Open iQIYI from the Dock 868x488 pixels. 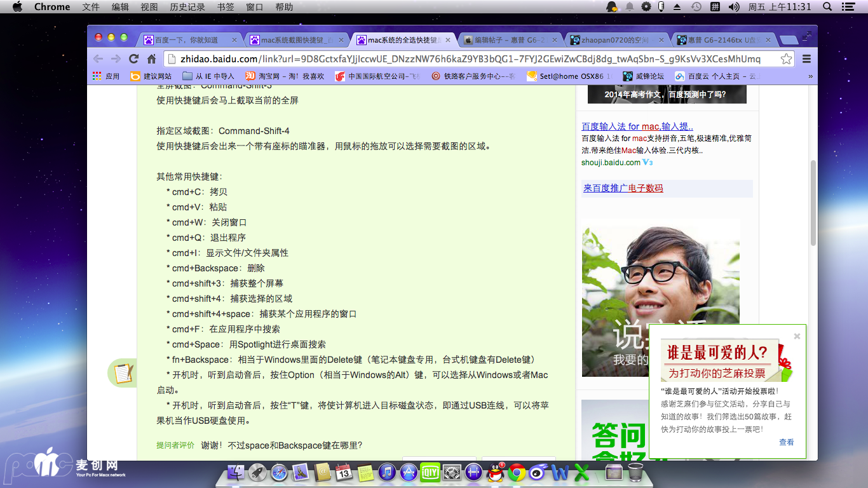click(x=429, y=473)
